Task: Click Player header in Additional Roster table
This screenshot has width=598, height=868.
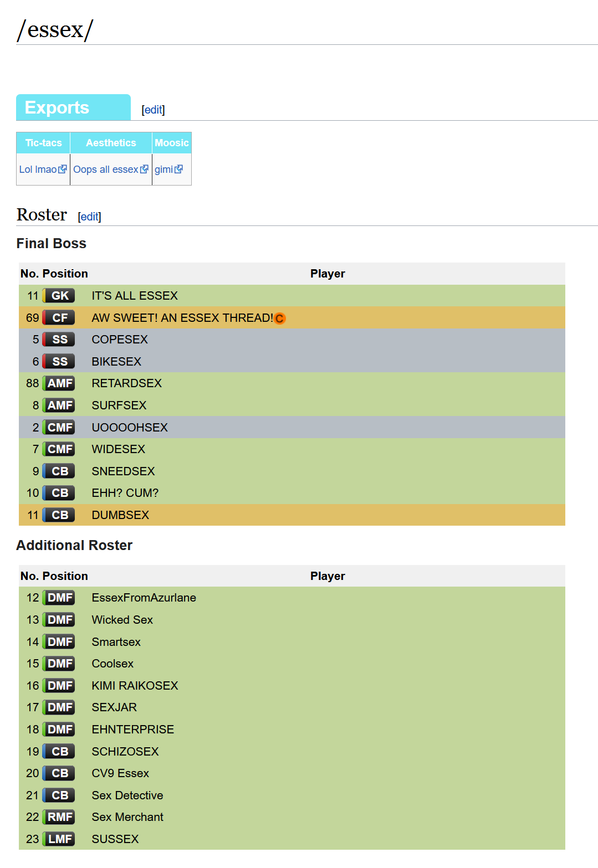Action: coord(328,576)
